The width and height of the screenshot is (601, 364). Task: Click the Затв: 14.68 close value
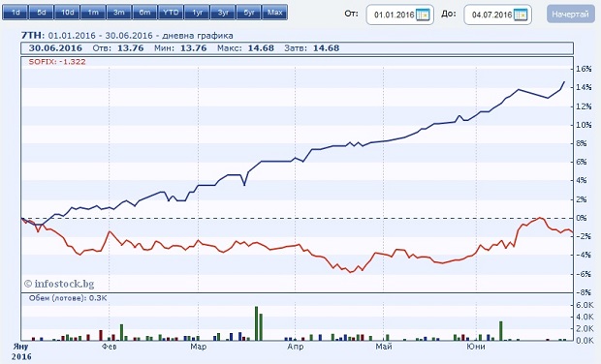(x=311, y=48)
